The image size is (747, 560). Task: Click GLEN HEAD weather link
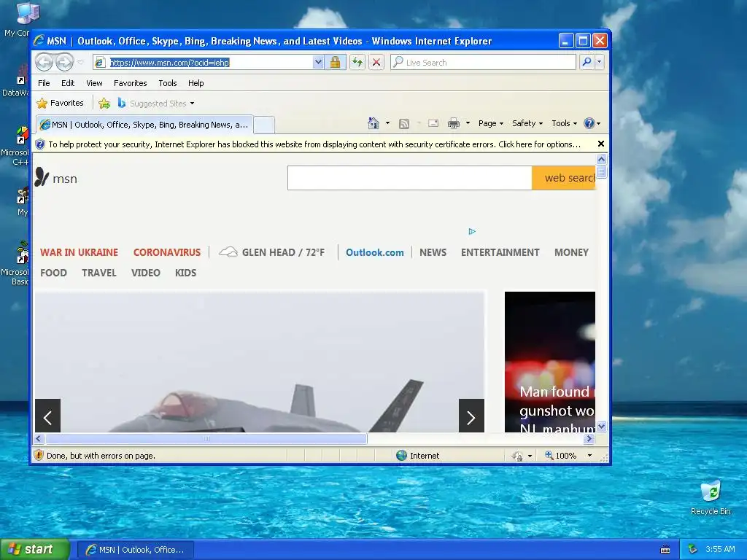tap(271, 252)
